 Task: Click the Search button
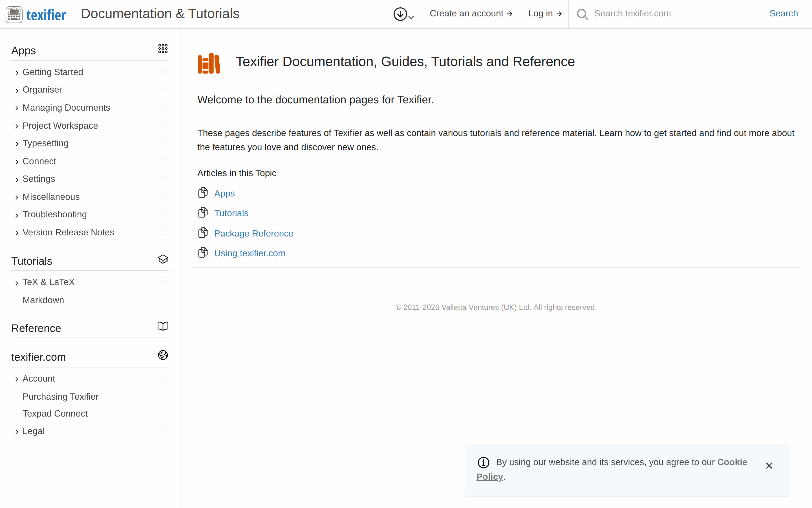784,14
